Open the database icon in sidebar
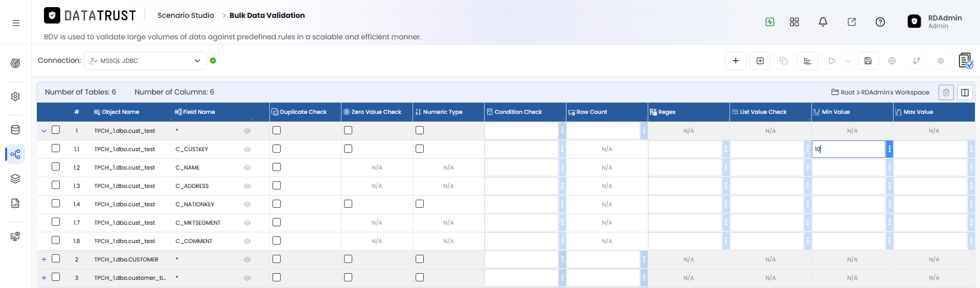 tap(15, 130)
